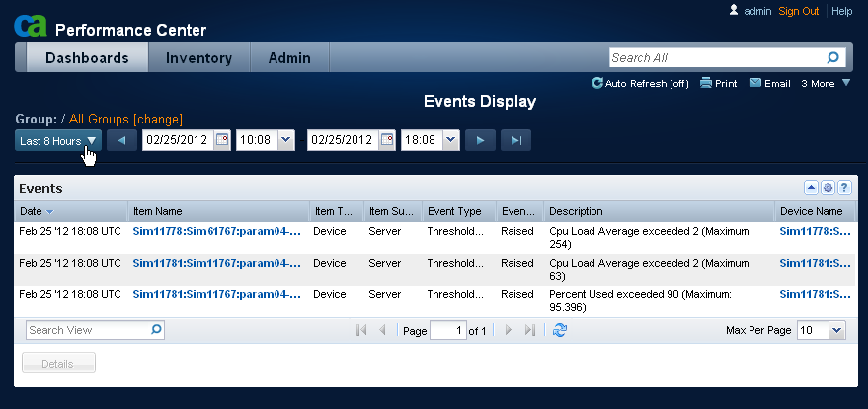The width and height of the screenshot is (868, 409).
Task: Open the Admin tab
Action: coord(289,58)
